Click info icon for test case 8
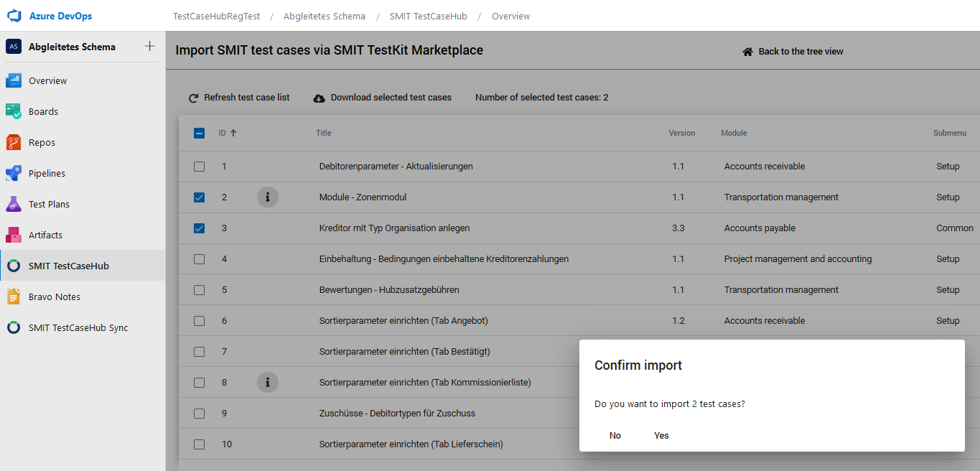The width and height of the screenshot is (980, 471). click(x=267, y=382)
